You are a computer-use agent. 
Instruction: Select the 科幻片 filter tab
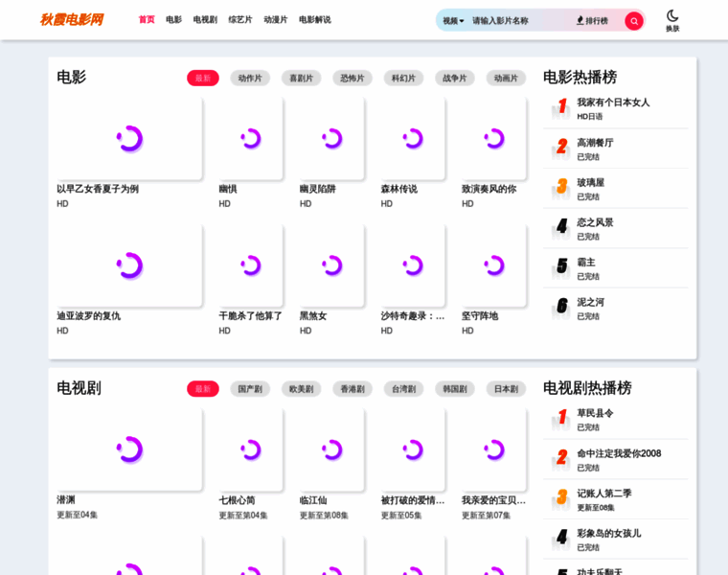coord(403,78)
